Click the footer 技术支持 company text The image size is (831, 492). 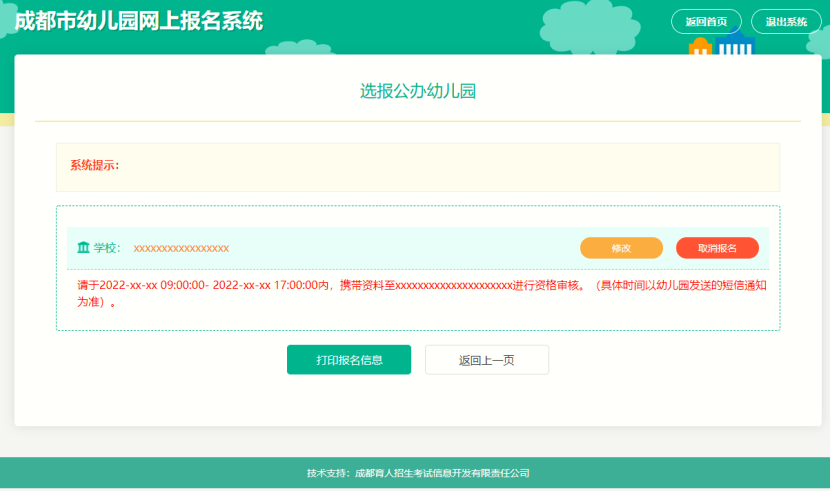coord(418,473)
